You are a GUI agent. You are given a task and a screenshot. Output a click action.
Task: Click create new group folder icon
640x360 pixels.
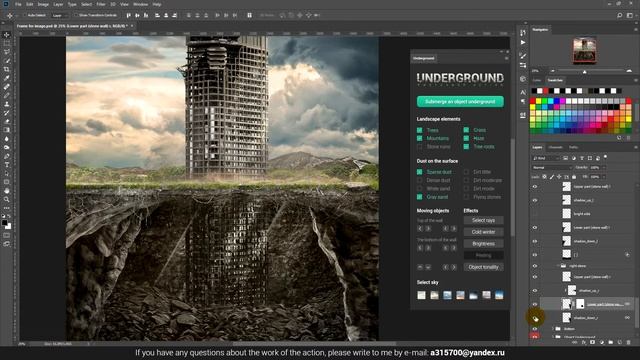[x=611, y=342]
